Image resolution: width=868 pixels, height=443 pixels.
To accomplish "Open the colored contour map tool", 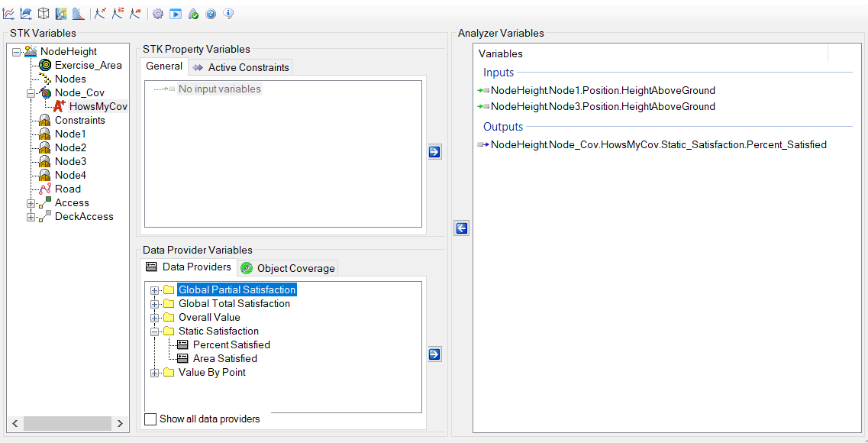I will [x=61, y=14].
